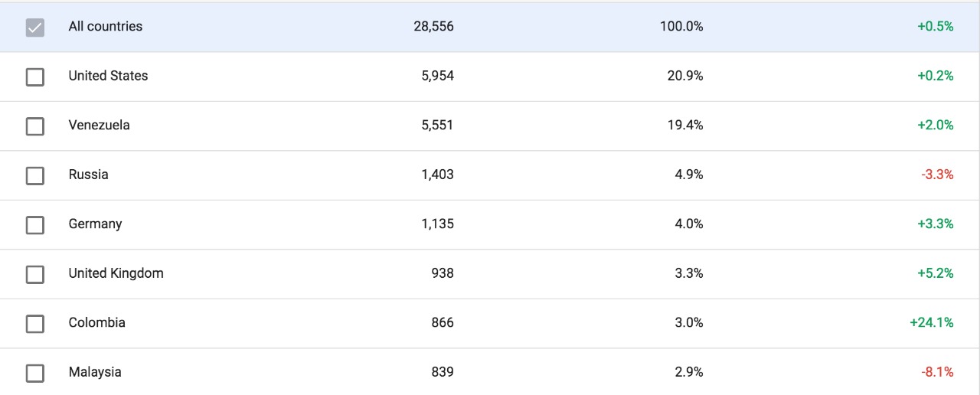Click the 100.0% total share
The width and height of the screenshot is (980, 395).
681,26
